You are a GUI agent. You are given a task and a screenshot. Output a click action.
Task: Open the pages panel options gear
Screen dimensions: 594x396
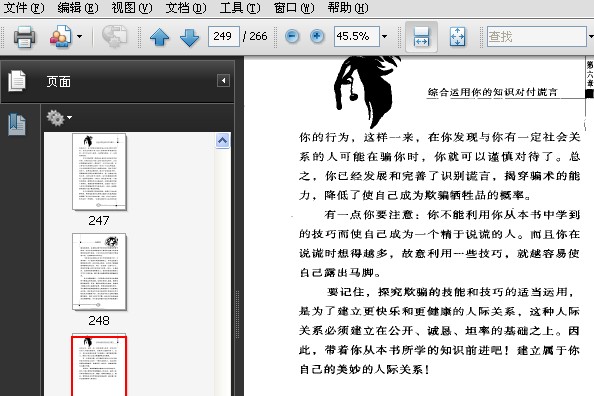(x=59, y=118)
